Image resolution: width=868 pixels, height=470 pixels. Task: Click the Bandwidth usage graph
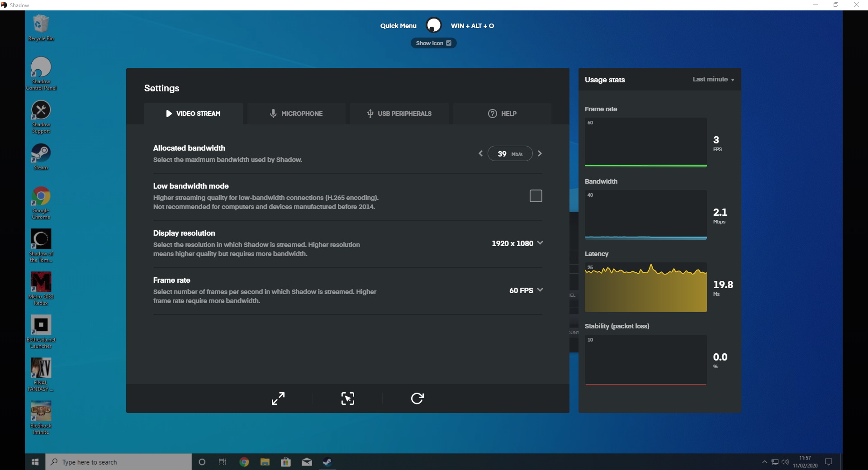pyautogui.click(x=645, y=215)
